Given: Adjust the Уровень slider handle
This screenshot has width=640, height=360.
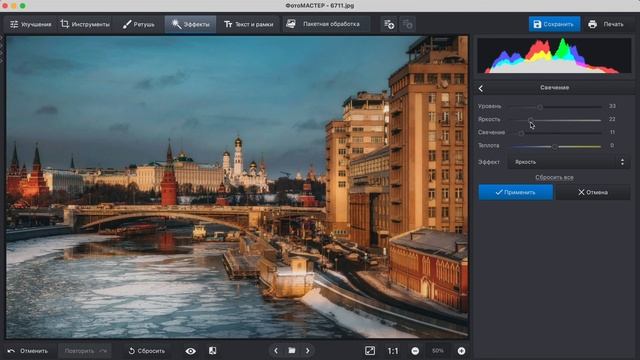Looking at the screenshot, I should click(x=540, y=107).
